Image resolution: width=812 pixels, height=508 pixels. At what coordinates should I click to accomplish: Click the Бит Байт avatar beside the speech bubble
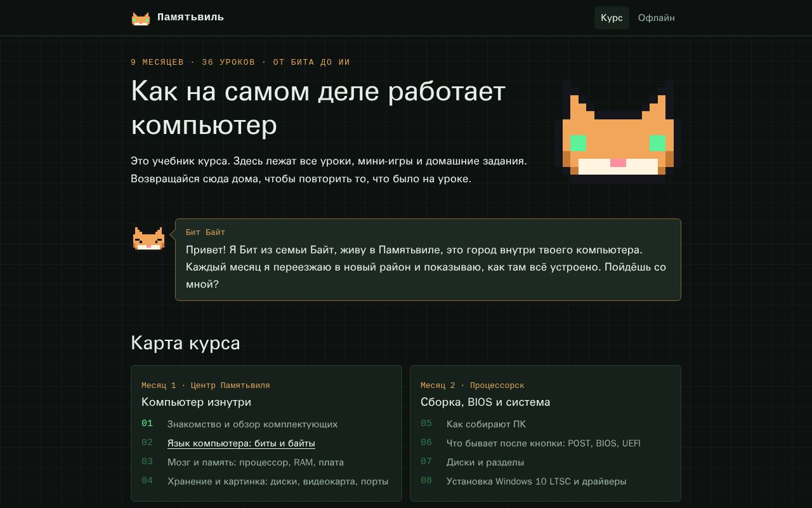[x=148, y=239]
